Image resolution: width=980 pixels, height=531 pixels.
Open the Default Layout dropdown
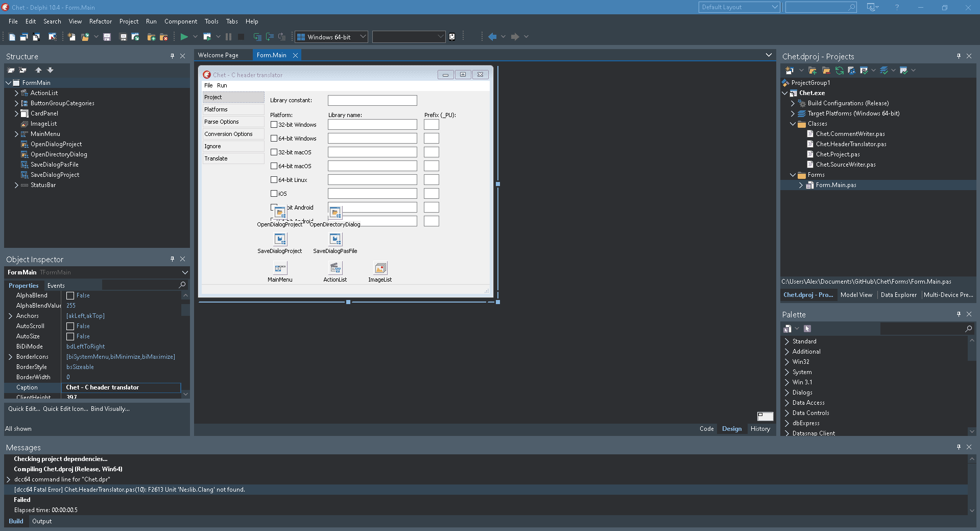(774, 7)
